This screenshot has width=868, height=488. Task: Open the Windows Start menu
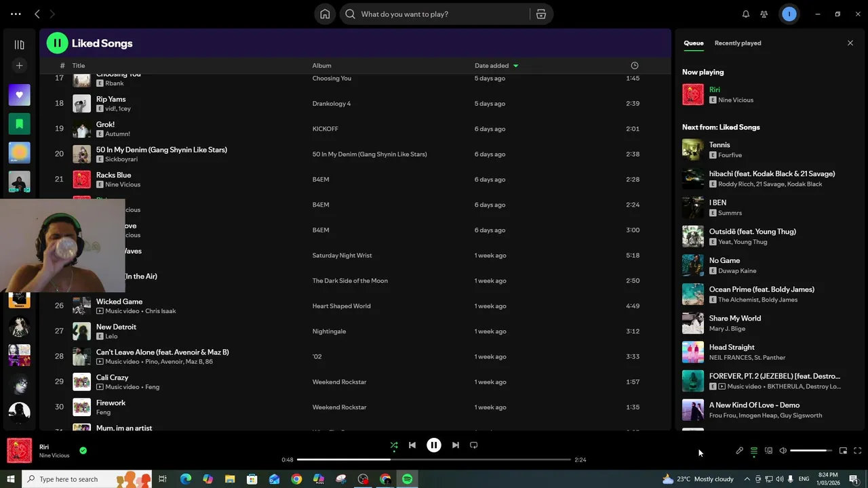pyautogui.click(x=10, y=479)
